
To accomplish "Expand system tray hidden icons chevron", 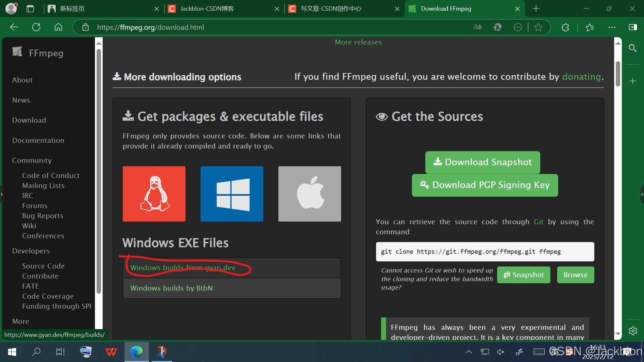I will point(469,352).
